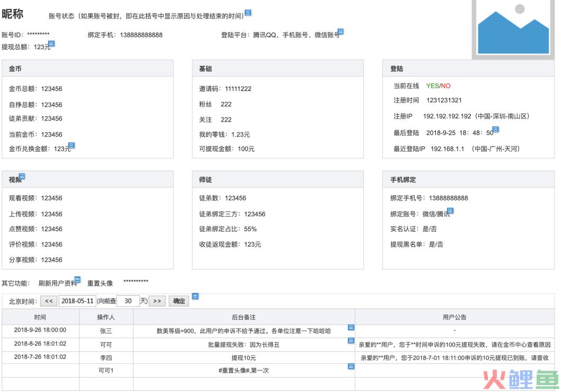This screenshot has height=392, width=572.
Task: Click 邀请码: 11111222 text
Action: click(225, 89)
